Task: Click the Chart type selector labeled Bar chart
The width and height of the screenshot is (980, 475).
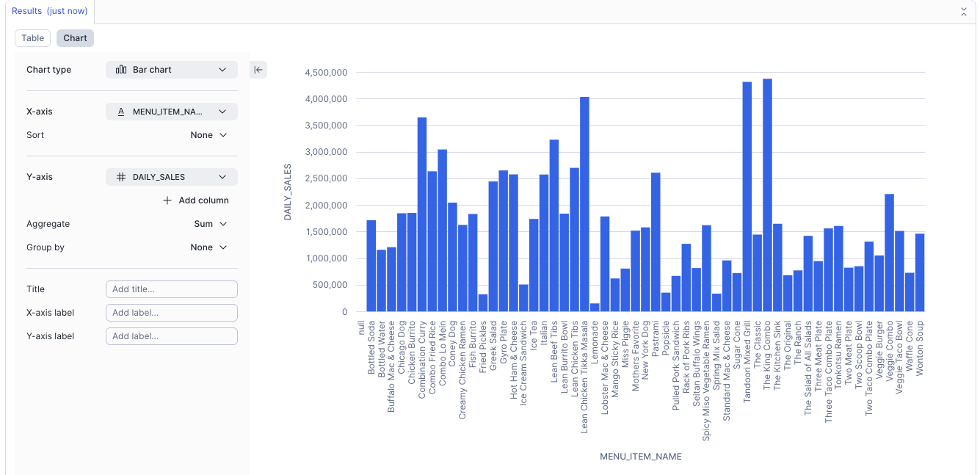Action: 171,69
